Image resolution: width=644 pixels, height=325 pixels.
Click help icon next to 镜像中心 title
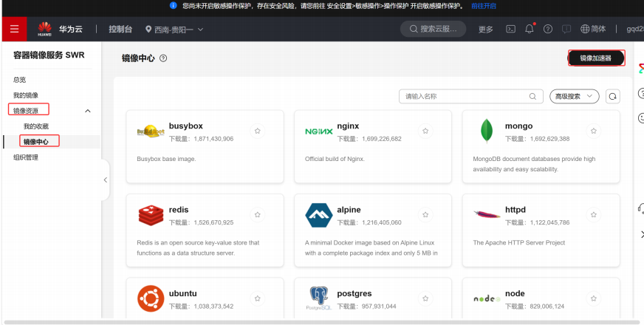(x=163, y=58)
